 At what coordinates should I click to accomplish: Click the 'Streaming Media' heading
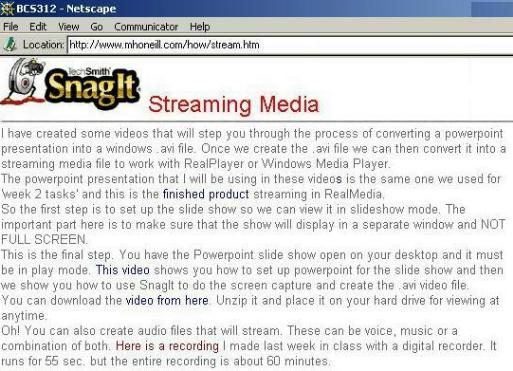(x=234, y=104)
